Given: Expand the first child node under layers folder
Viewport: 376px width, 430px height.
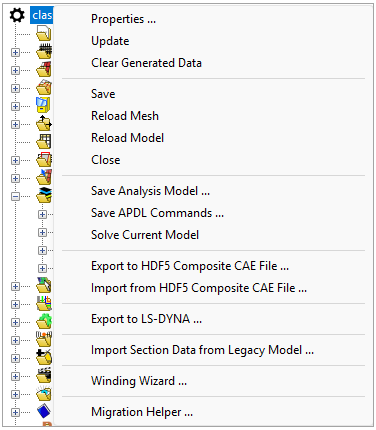Looking at the screenshot, I should pos(42,215).
